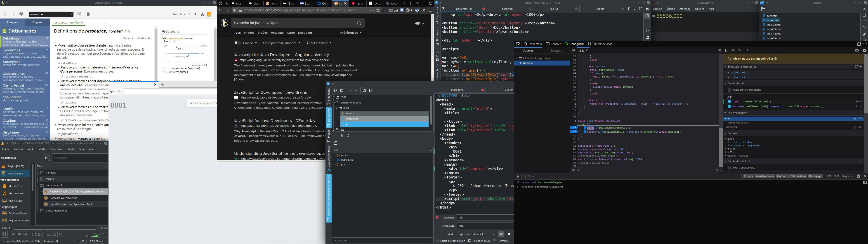This screenshot has width=868, height=244.
Task: Click the debugger step in icon
Action: 740,51
